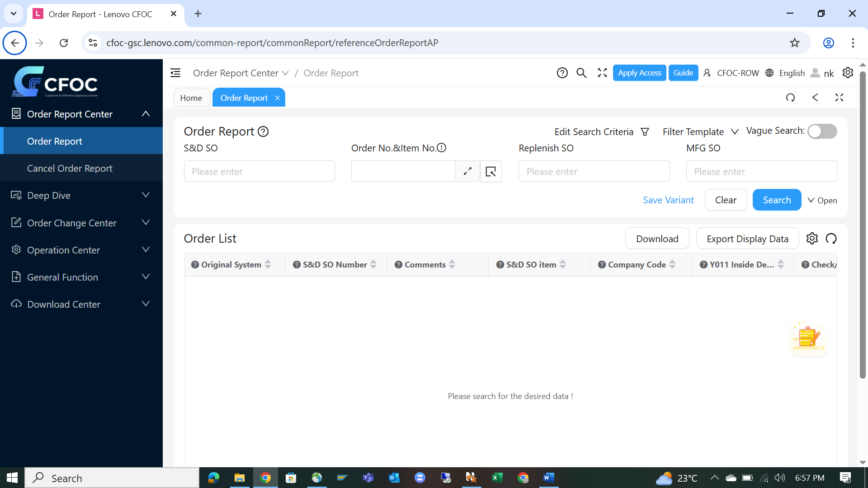This screenshot has height=488, width=868.
Task: Refresh the Order List with reload icon
Action: point(831,239)
